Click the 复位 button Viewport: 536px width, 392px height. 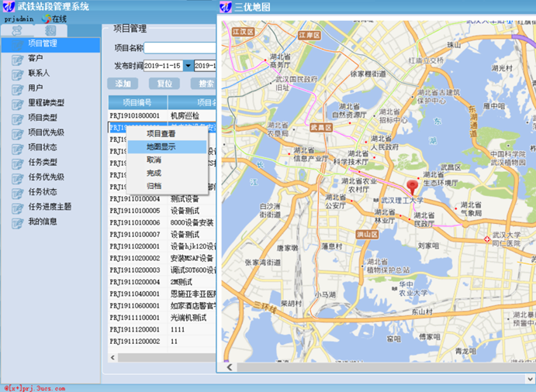tap(164, 84)
